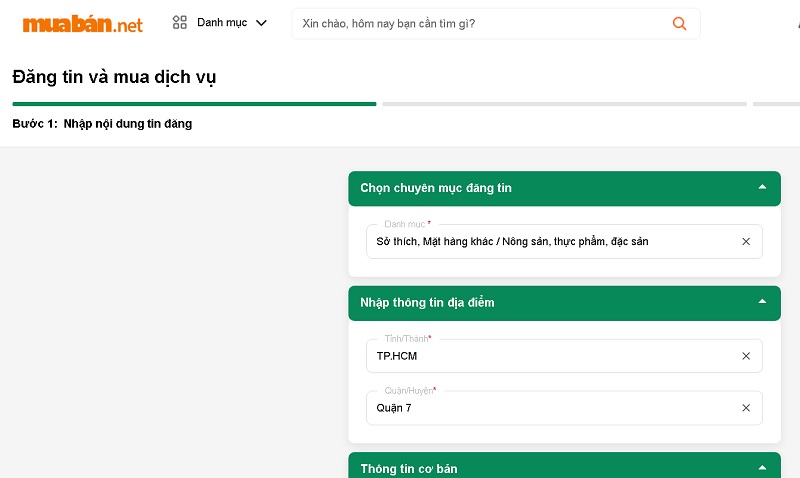Type in the search box placeholder

click(480, 23)
